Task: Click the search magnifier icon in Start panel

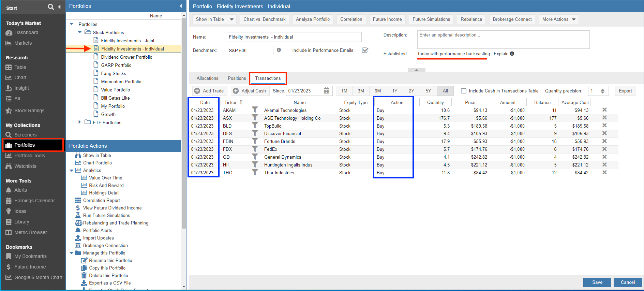Action: [x=50, y=7]
